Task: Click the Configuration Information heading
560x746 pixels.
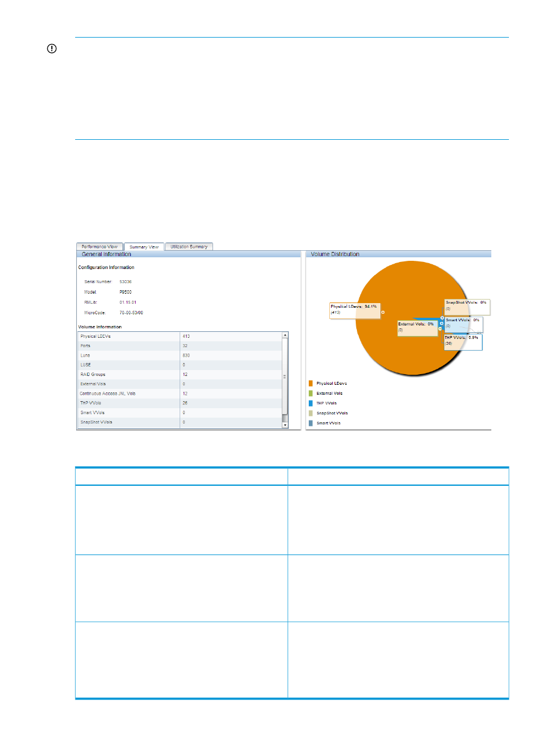Action: tap(106, 267)
